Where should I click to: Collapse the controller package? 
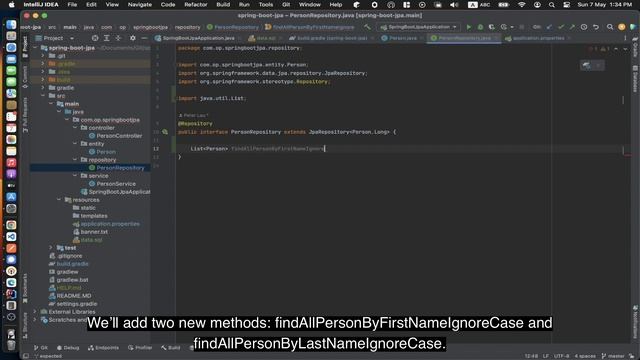tap(75, 128)
